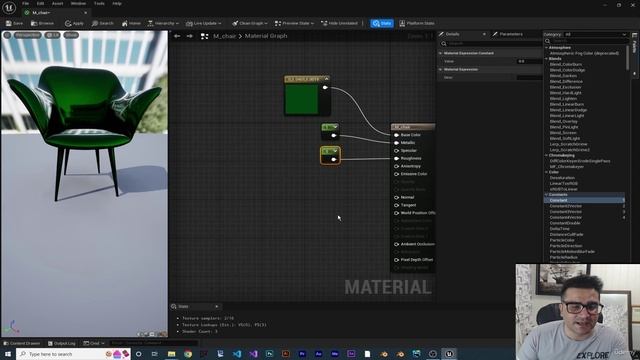Open the Clean Graph dropdown
The height and width of the screenshot is (360, 640).
click(250, 23)
